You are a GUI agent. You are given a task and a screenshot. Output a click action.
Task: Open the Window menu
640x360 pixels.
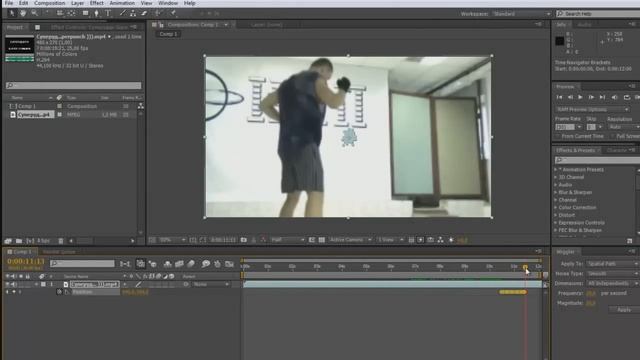(x=168, y=3)
